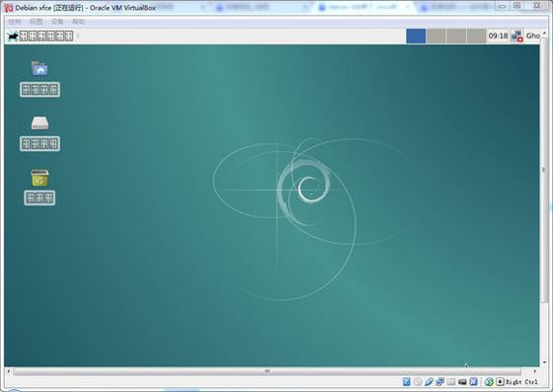Select the File System icon label
The image size is (553, 392).
[39, 144]
